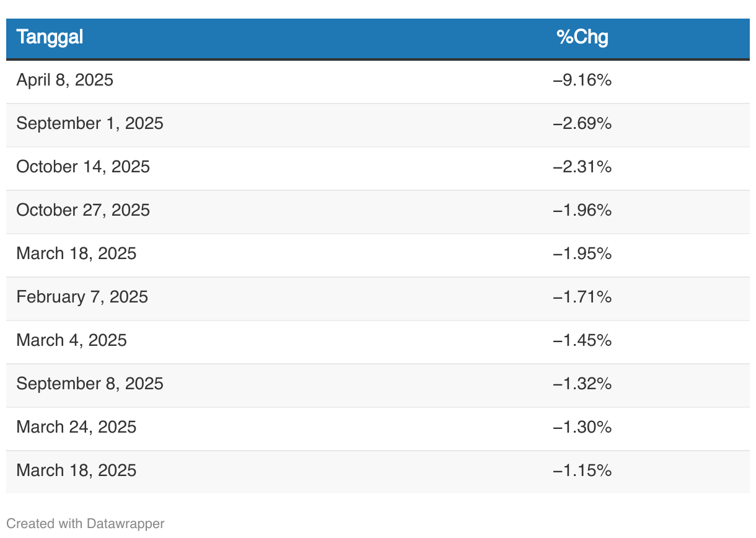Select the −2.69% change value
756x538 pixels.
[x=582, y=123]
